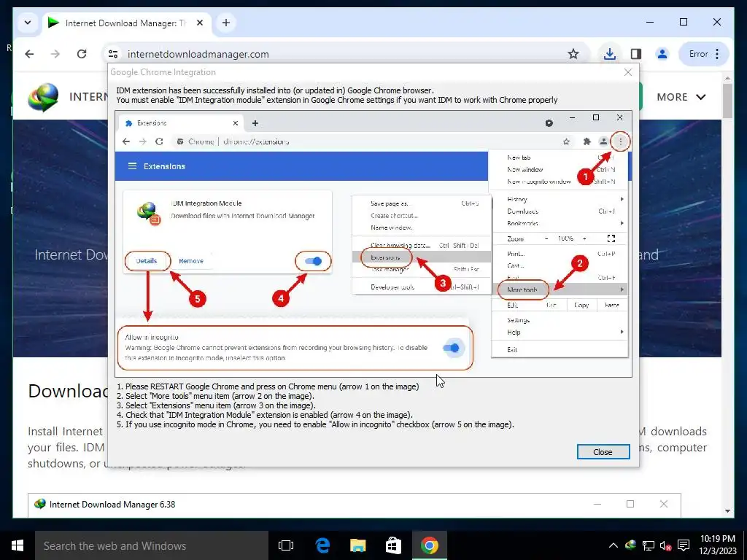This screenshot has height=560, width=747.
Task: Click the page vertical scrollbar
Action: tap(727, 101)
